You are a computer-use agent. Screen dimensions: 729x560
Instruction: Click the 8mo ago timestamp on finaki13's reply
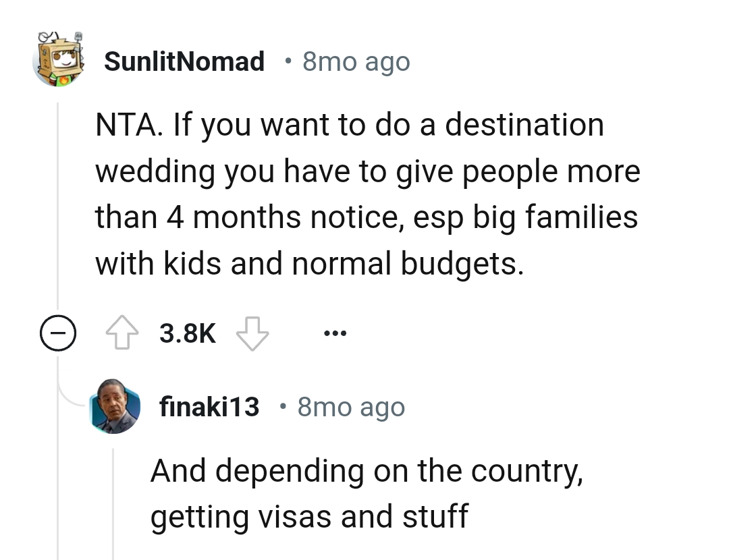(350, 406)
